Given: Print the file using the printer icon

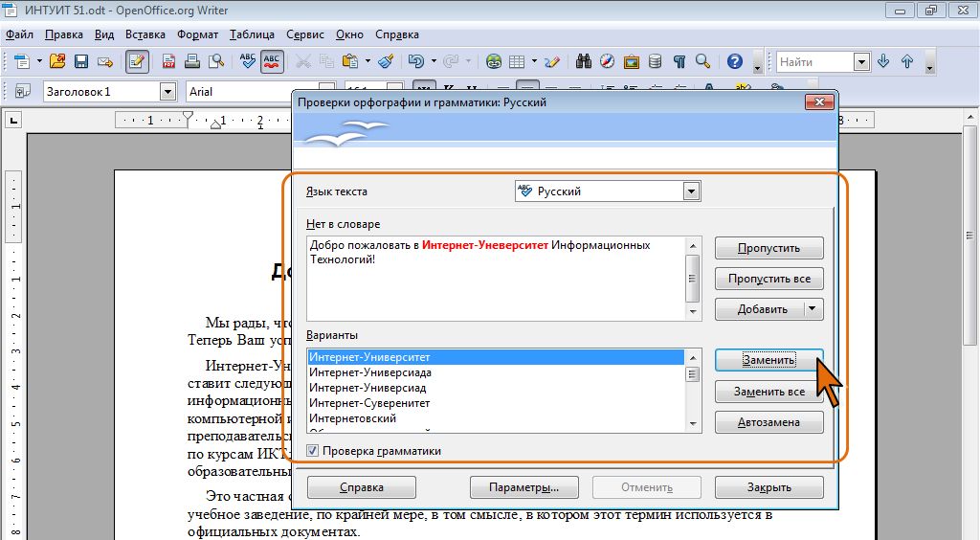Looking at the screenshot, I should point(192,61).
